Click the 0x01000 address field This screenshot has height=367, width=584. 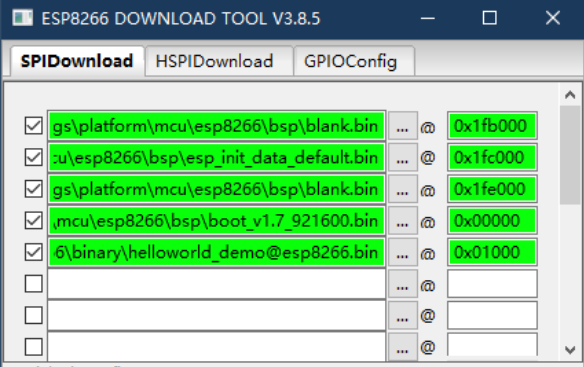click(x=492, y=253)
